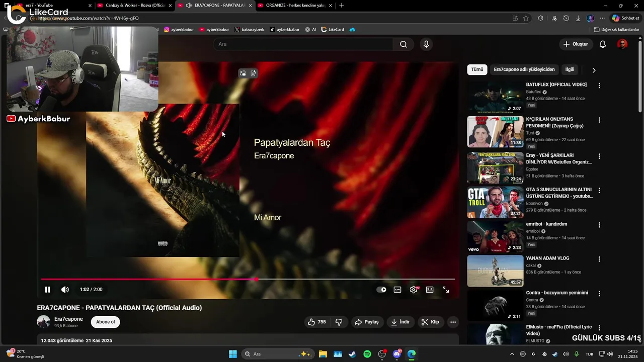The image size is (644, 362).
Task: Toggle subtitles/closed captions button
Action: point(397,290)
